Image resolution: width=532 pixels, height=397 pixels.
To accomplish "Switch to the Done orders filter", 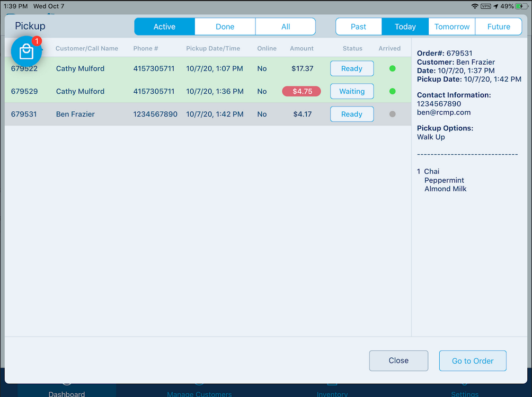I will (225, 27).
